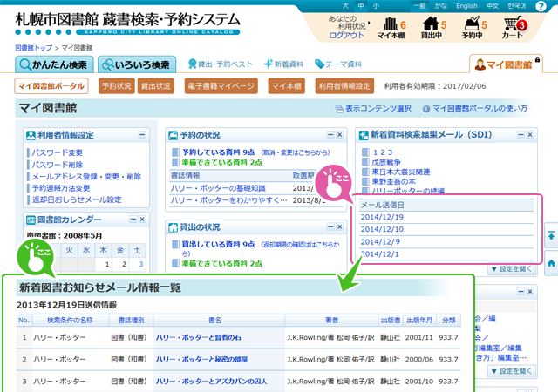Select small font size 小
Image resolution: width=558 pixels, height=392 pixels.
376,6
